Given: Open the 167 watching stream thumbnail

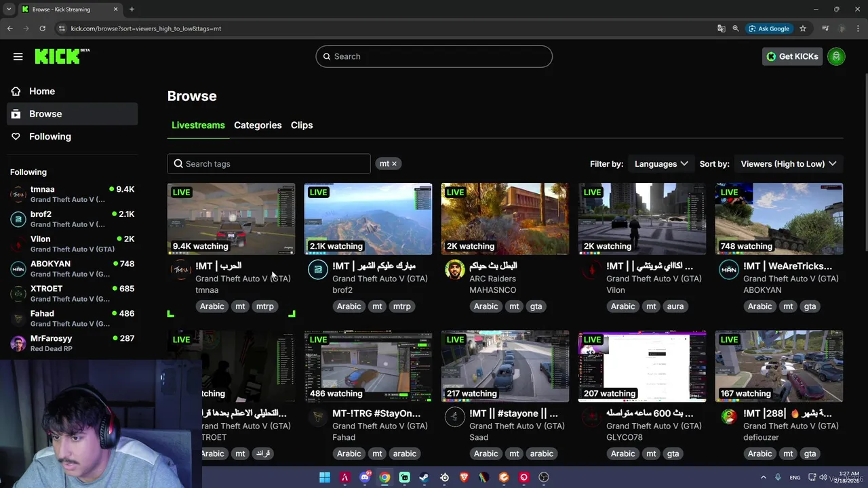Looking at the screenshot, I should pyautogui.click(x=779, y=366).
